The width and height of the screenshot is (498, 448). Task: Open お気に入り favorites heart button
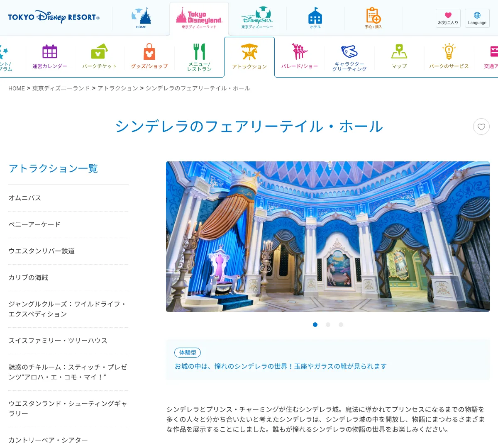(x=448, y=18)
